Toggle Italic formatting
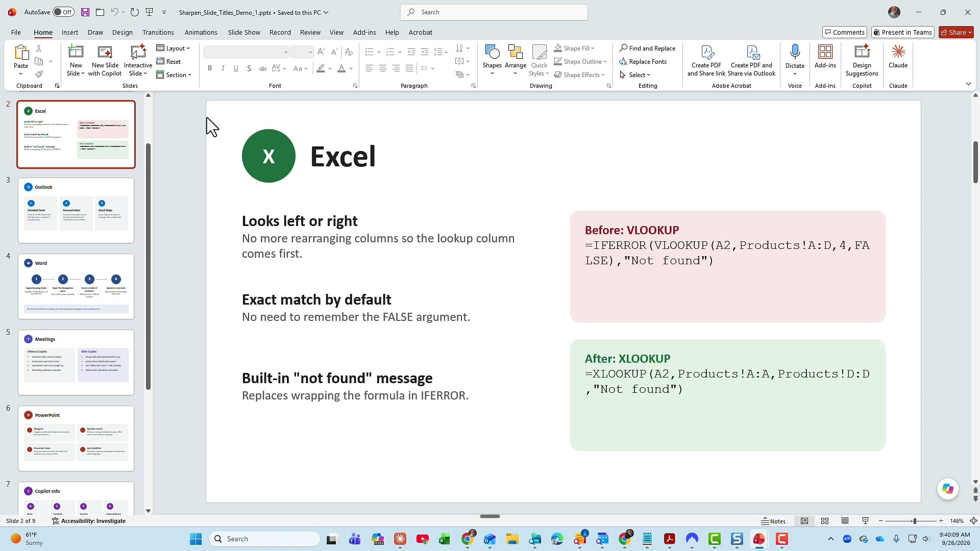The height and width of the screenshot is (551, 980). pyautogui.click(x=223, y=68)
